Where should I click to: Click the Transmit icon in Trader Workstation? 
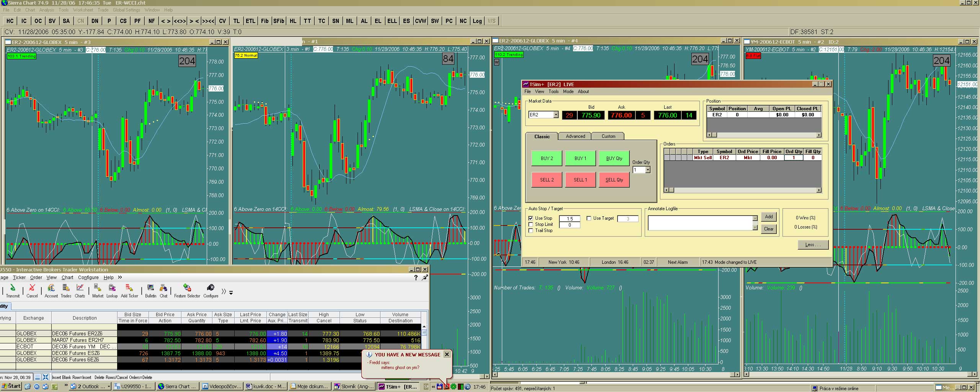13,288
